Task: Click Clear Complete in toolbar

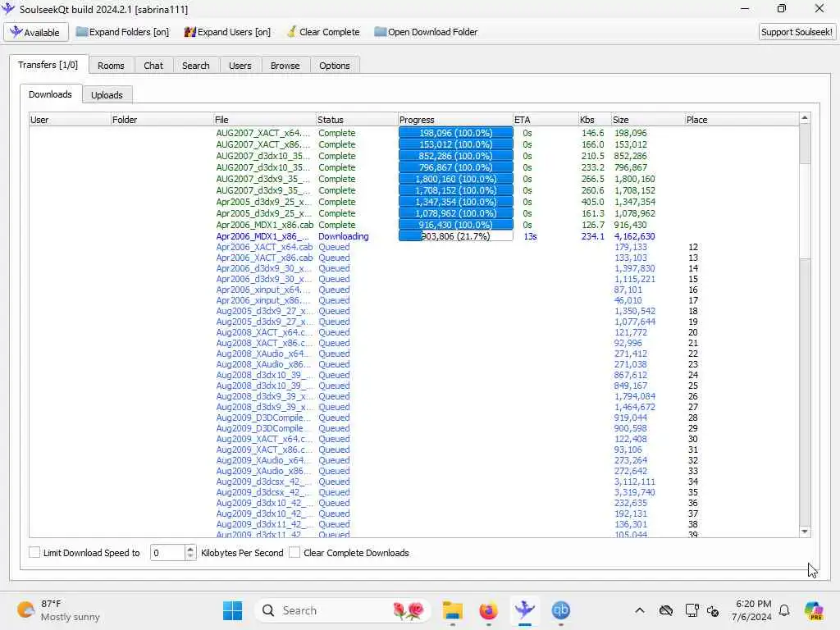Action: (x=323, y=32)
